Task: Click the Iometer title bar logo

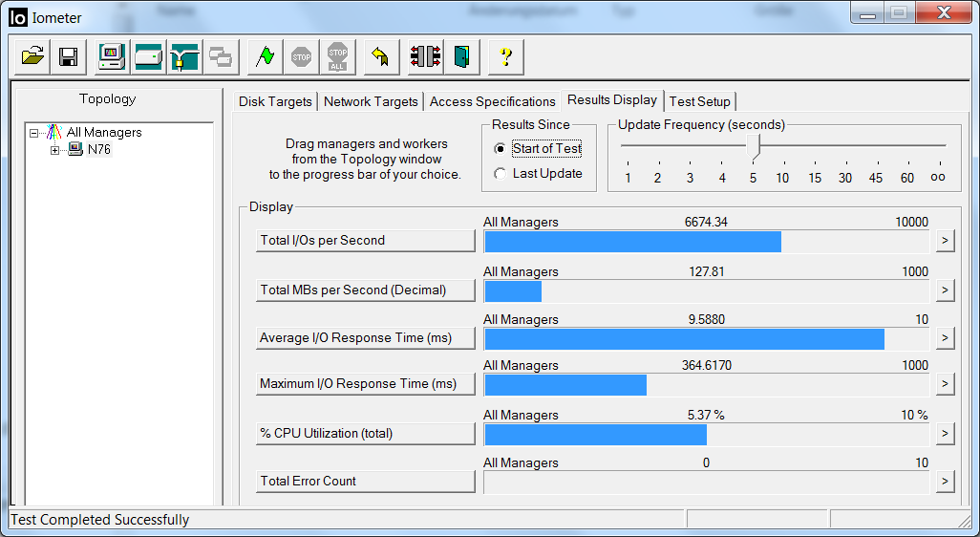Action: tap(18, 17)
